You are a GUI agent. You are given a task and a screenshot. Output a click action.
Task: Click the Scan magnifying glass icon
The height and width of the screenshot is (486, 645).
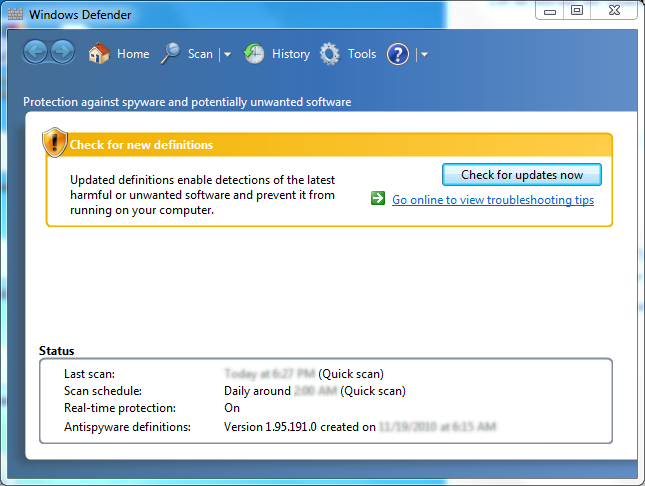(170, 54)
